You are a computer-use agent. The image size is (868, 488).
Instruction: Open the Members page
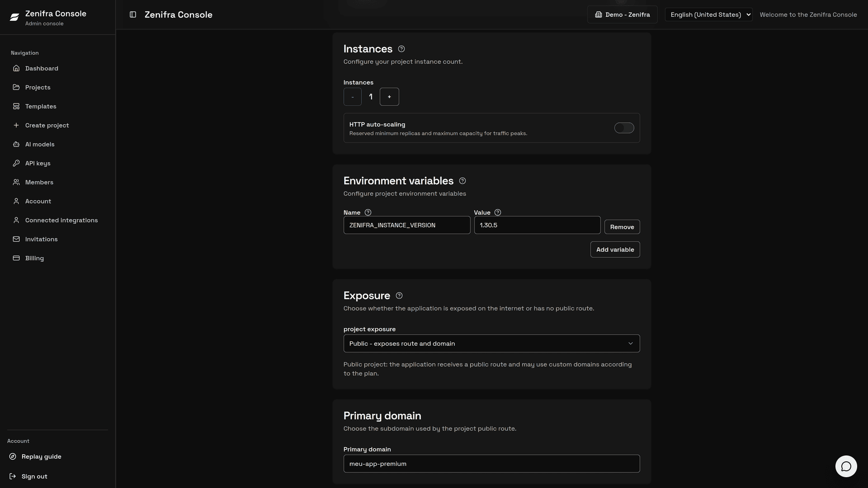57,182
